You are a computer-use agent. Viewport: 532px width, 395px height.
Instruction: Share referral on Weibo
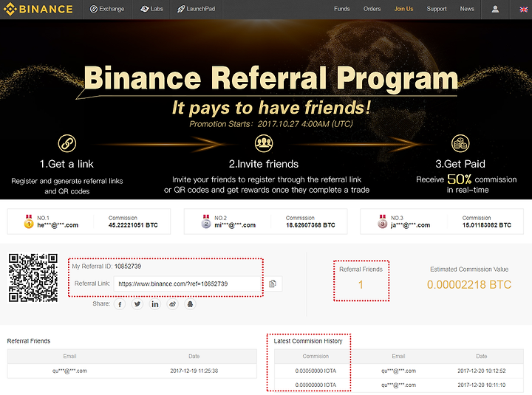tap(173, 304)
